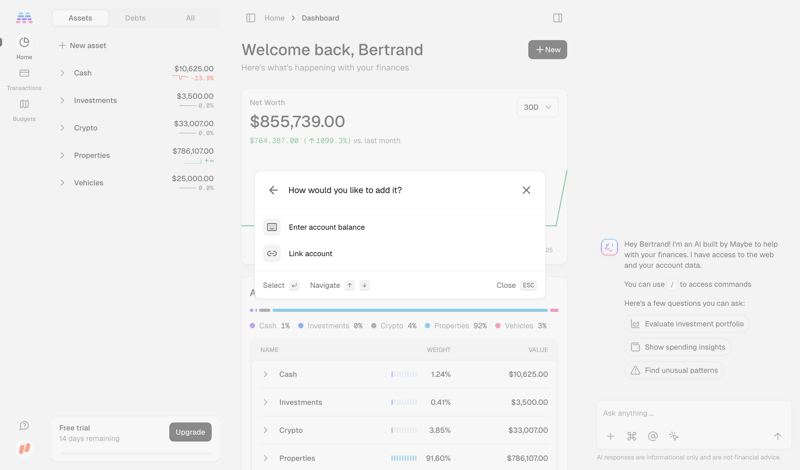Switch to the All tab
This screenshot has width=800, height=470.
190,18
